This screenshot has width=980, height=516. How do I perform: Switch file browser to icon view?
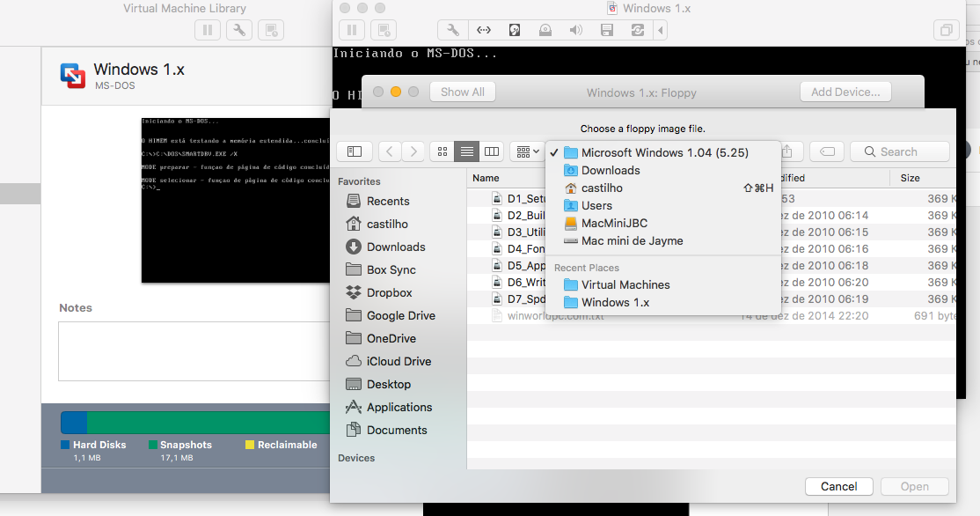point(442,151)
